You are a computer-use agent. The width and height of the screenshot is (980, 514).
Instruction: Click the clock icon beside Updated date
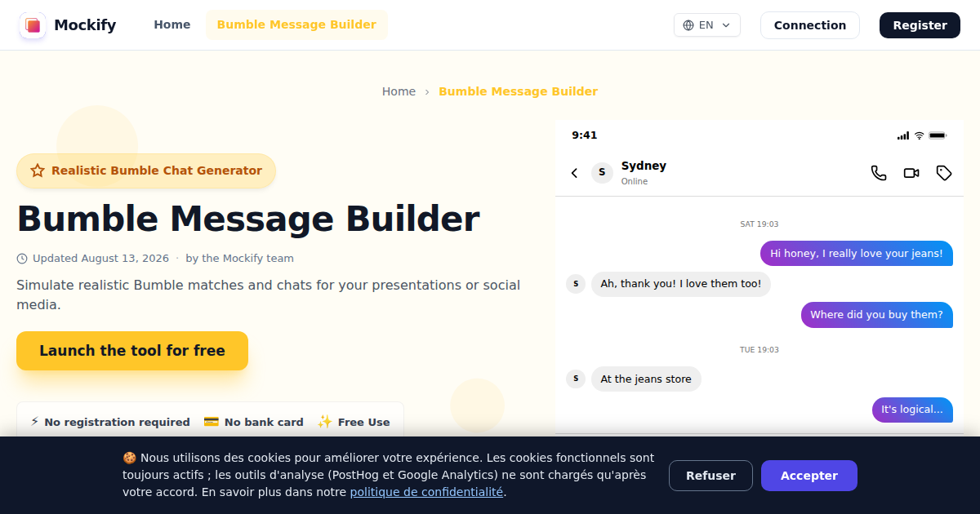tap(22, 259)
